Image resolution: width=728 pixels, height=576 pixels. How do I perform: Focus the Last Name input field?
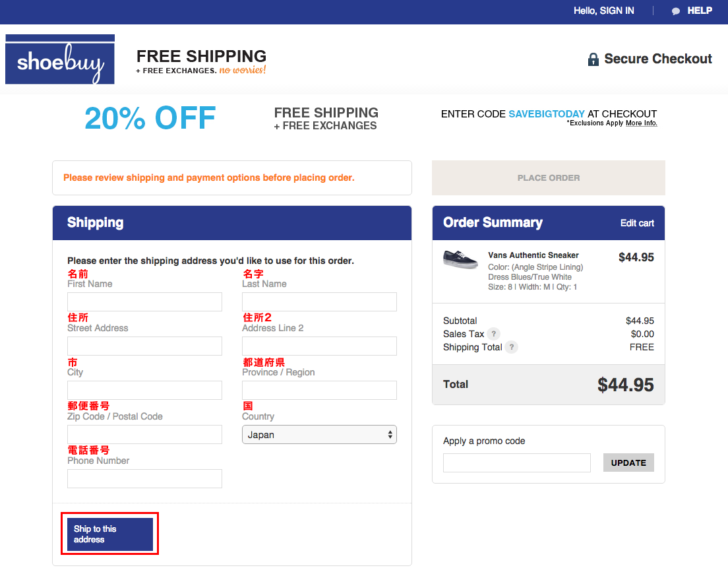(319, 302)
